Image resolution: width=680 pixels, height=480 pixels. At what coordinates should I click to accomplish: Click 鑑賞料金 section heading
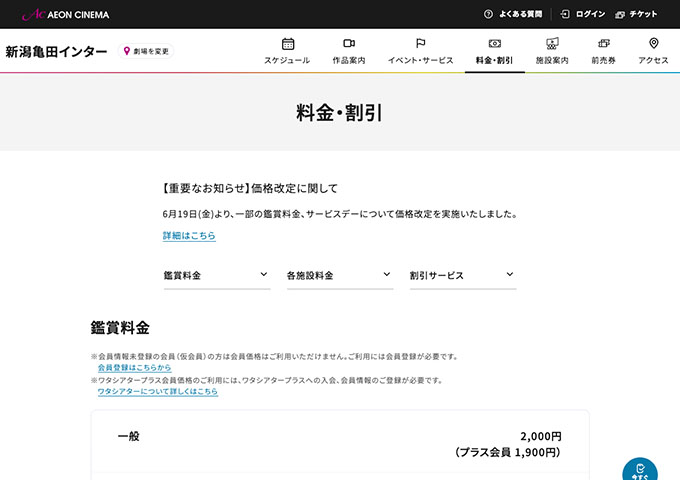120,328
